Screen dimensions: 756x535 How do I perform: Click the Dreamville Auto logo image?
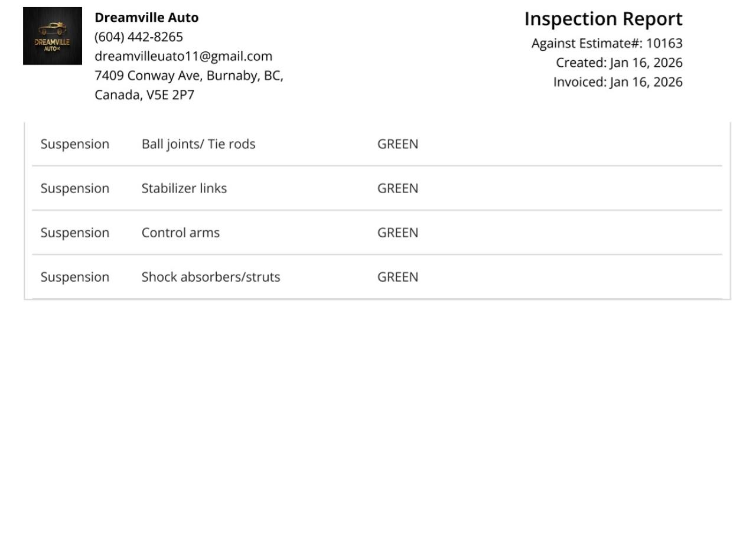pyautogui.click(x=53, y=36)
